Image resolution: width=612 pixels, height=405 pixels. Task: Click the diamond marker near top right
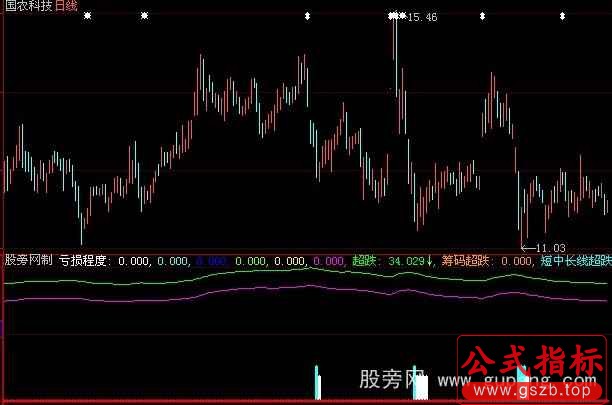[482, 17]
